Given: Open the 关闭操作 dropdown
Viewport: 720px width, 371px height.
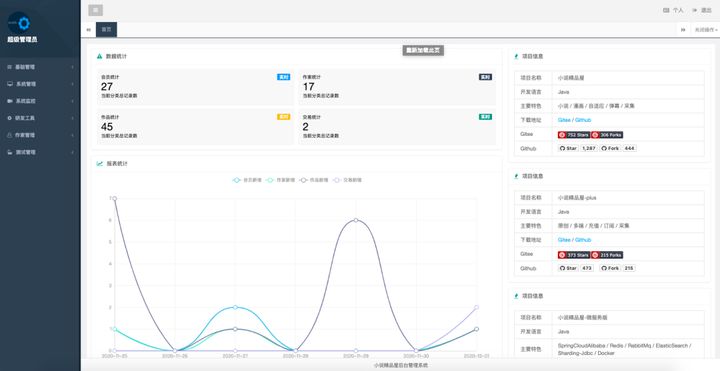Looking at the screenshot, I should tap(705, 29).
